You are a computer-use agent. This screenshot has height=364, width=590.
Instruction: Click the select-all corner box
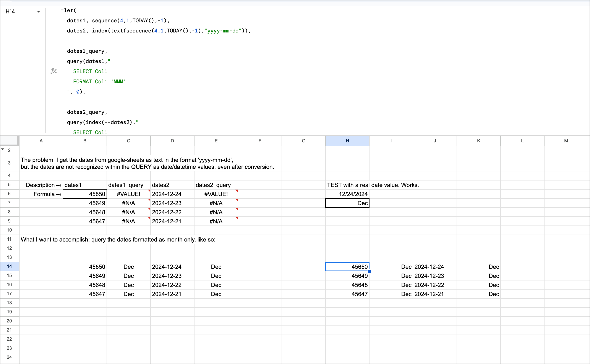click(9, 141)
